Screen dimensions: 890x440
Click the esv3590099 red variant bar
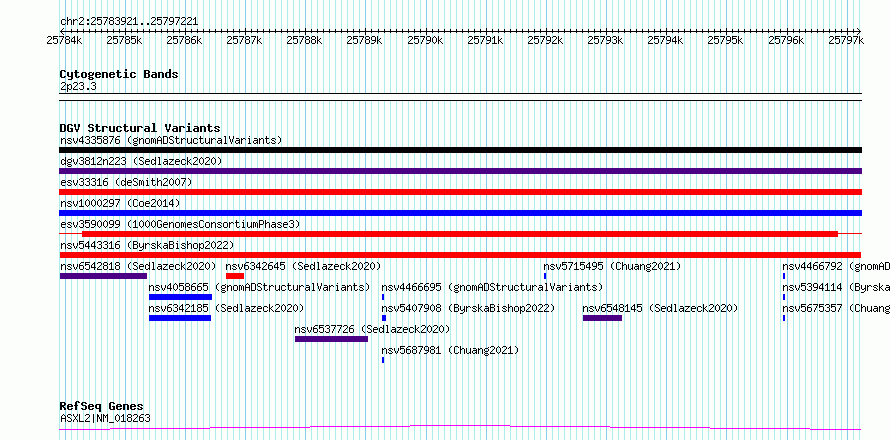coord(460,234)
